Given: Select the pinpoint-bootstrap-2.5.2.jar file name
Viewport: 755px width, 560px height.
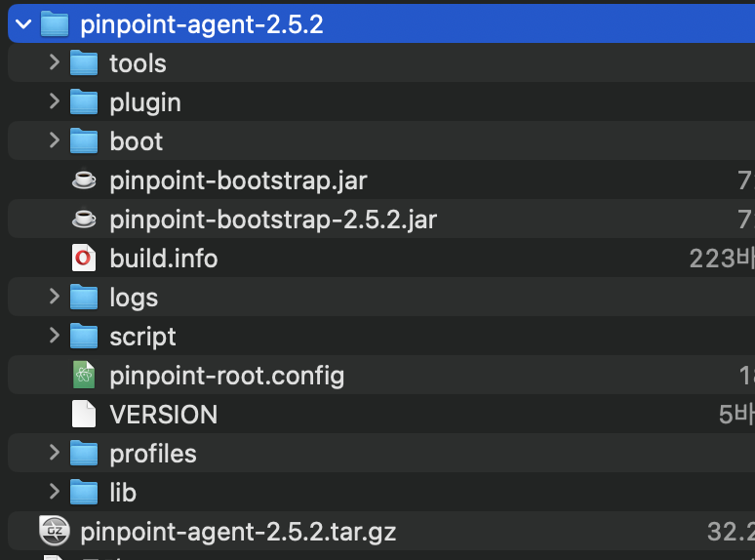Looking at the screenshot, I should point(273,220).
